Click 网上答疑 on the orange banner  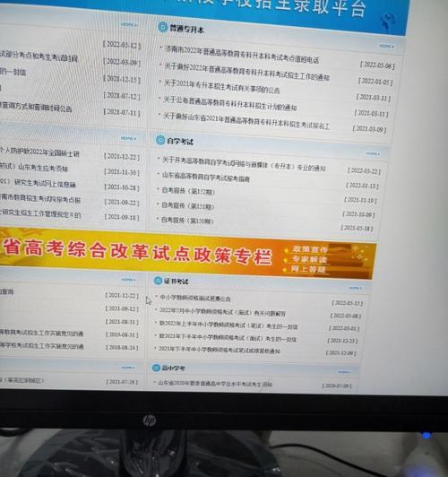pyautogui.click(x=308, y=269)
